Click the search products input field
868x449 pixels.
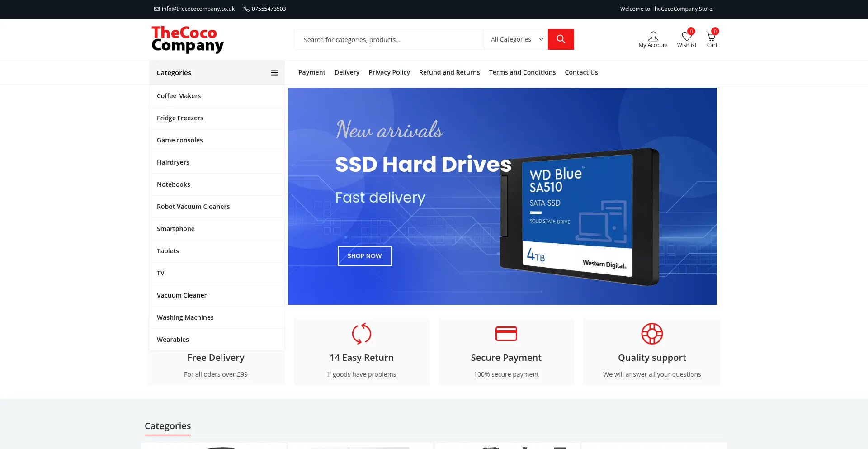(389, 39)
